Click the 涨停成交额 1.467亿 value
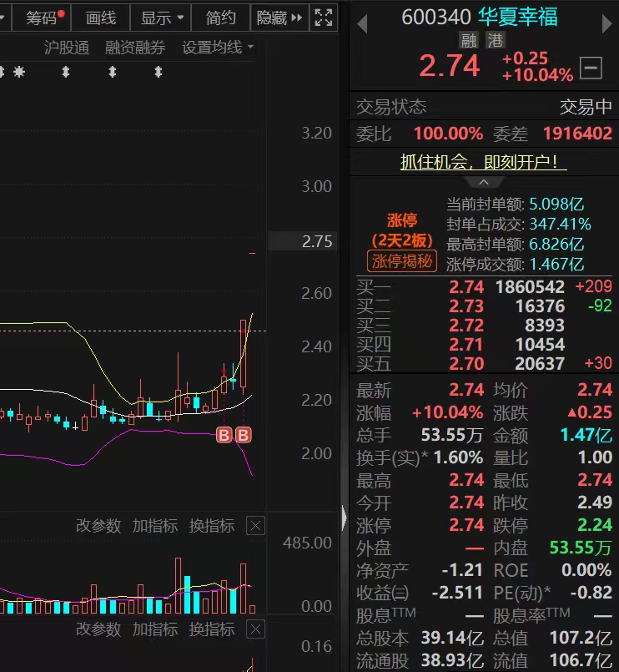 tap(556, 264)
